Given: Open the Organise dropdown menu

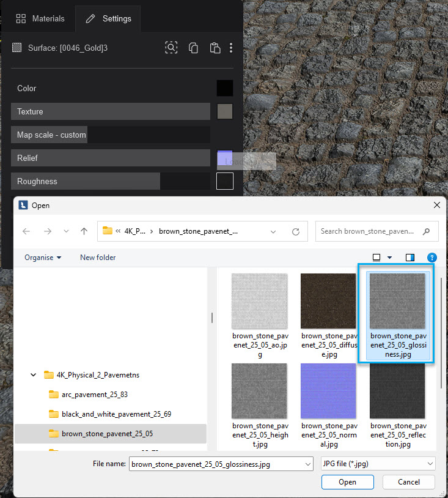Looking at the screenshot, I should point(43,258).
